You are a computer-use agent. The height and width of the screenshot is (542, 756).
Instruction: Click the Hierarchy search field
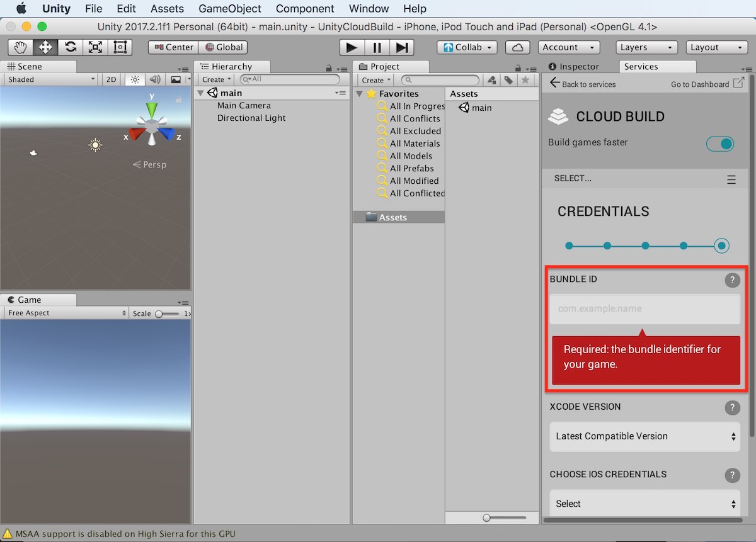coord(290,80)
